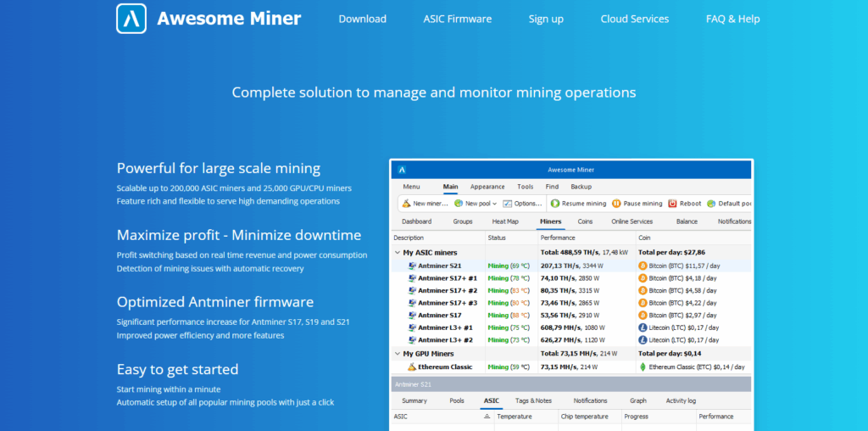Sort by the Description column header
The height and width of the screenshot is (431, 868).
[409, 238]
